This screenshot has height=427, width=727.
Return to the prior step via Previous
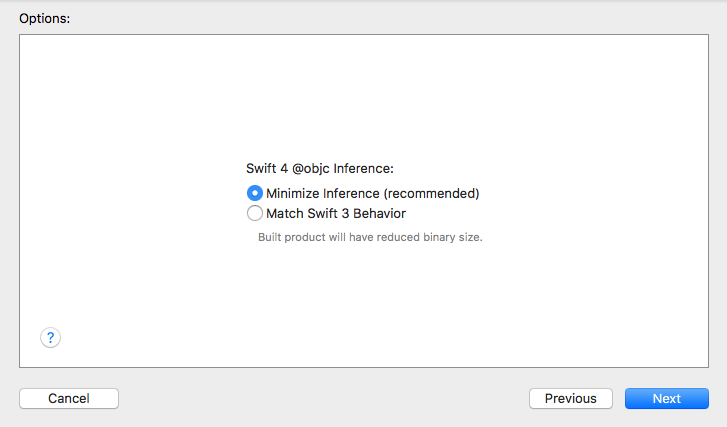click(571, 398)
